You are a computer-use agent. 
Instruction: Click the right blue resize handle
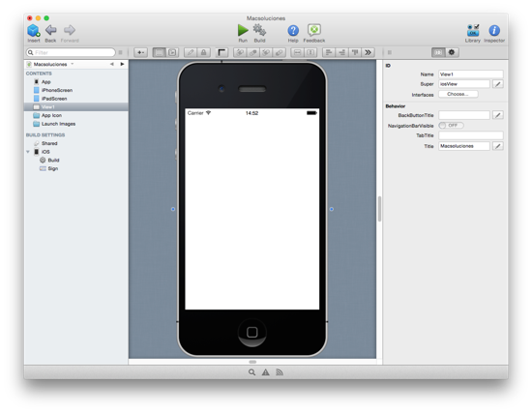(x=332, y=209)
